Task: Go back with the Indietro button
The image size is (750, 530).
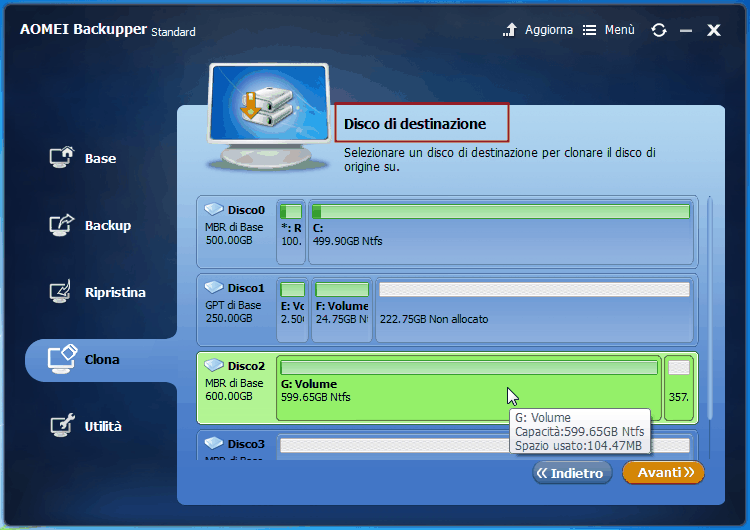Action: coord(572,473)
